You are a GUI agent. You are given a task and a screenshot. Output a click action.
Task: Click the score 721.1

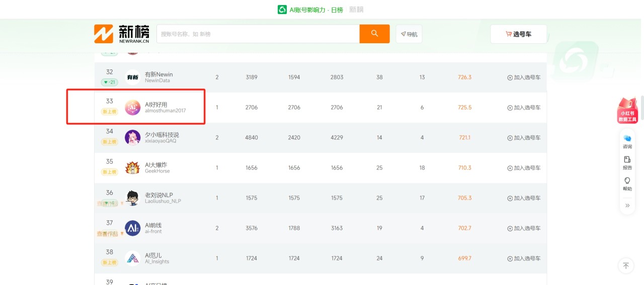pyautogui.click(x=464, y=138)
